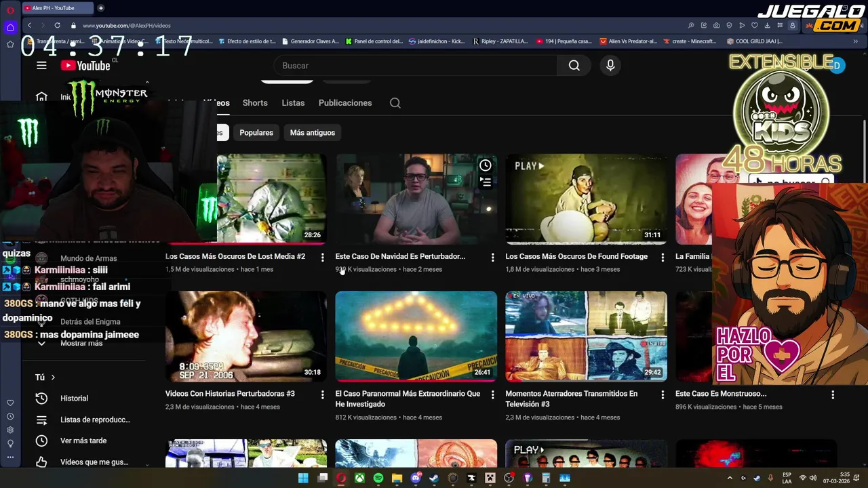Show hidden system tray icons

[730, 478]
